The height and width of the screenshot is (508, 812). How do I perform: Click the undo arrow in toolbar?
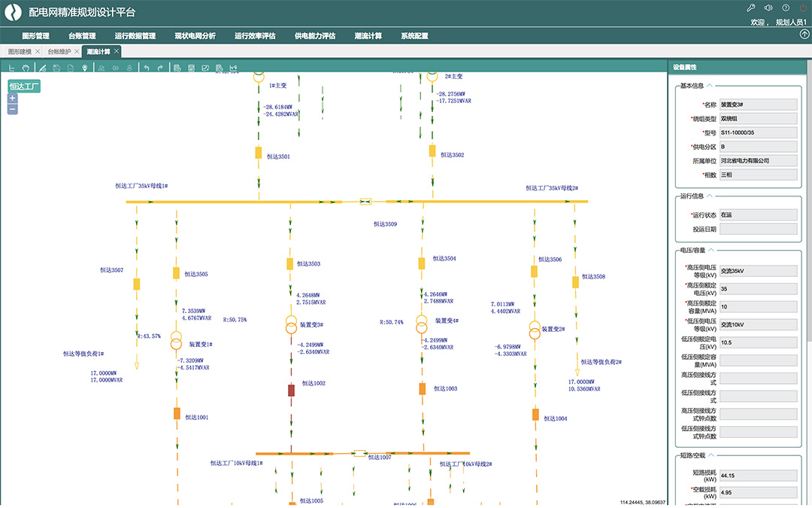pyautogui.click(x=147, y=68)
